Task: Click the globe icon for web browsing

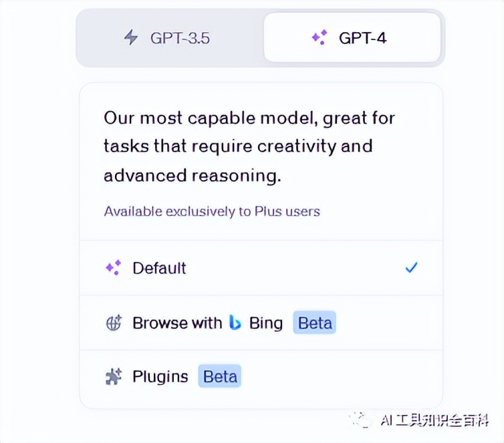Action: click(114, 323)
